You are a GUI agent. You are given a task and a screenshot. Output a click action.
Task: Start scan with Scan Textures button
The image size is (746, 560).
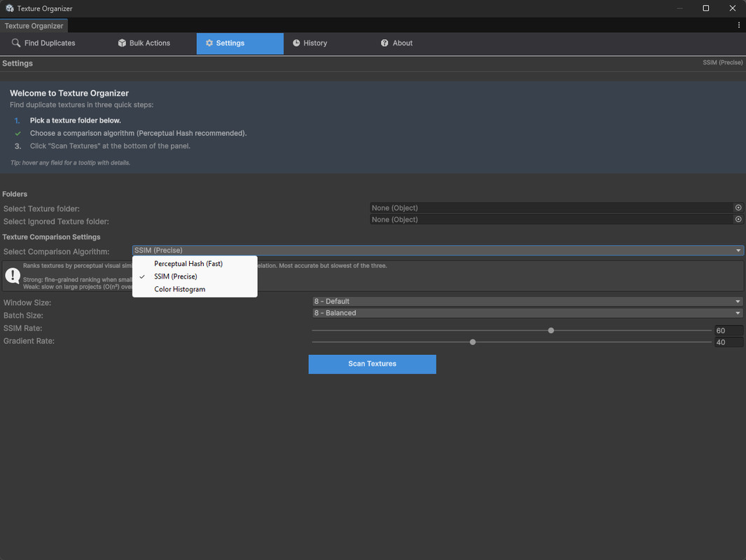(372, 364)
